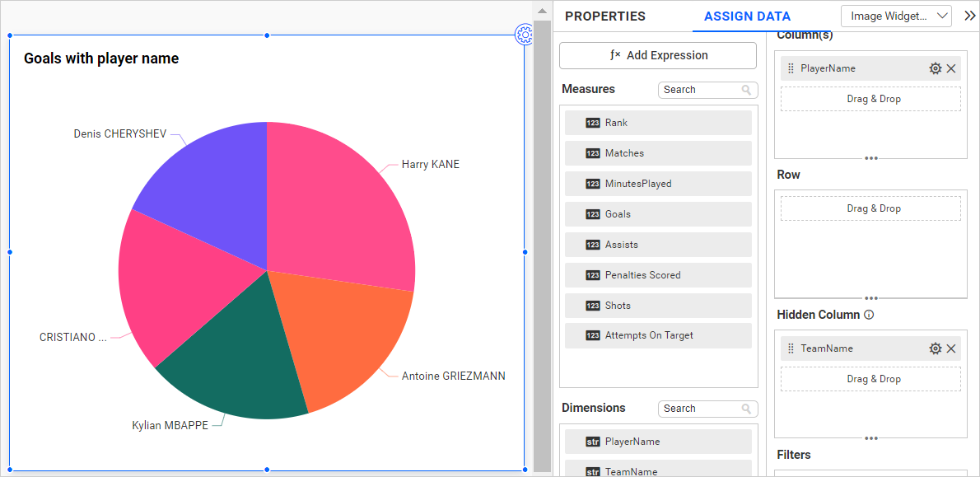Image resolution: width=980 pixels, height=477 pixels.
Task: Click the Hidden Column info icon
Action: (x=869, y=315)
